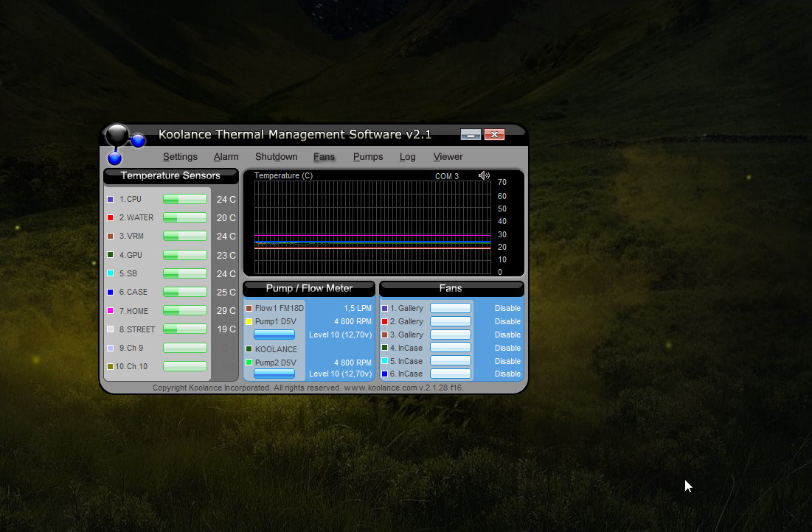The image size is (812, 532).
Task: Click the COM 3 port label
Action: 447,176
